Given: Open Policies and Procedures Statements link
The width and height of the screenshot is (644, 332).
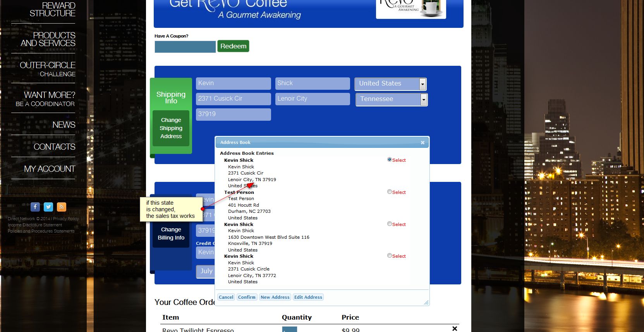Looking at the screenshot, I should [x=41, y=231].
